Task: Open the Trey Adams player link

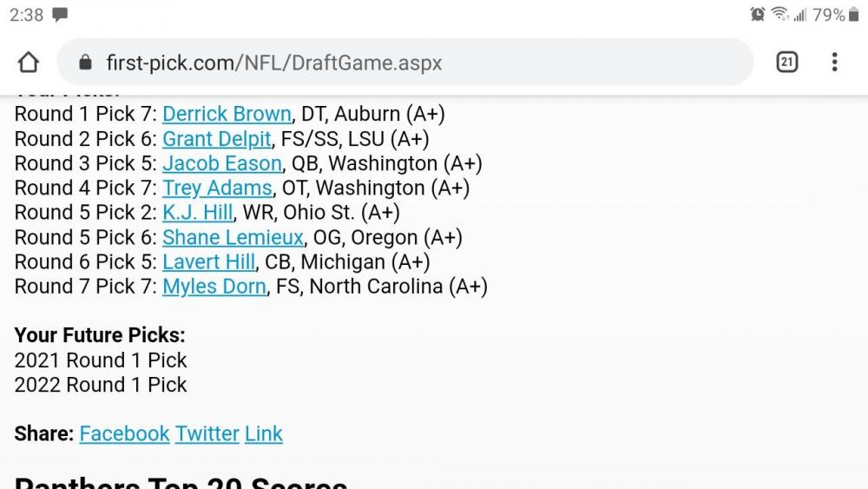Action: point(217,188)
